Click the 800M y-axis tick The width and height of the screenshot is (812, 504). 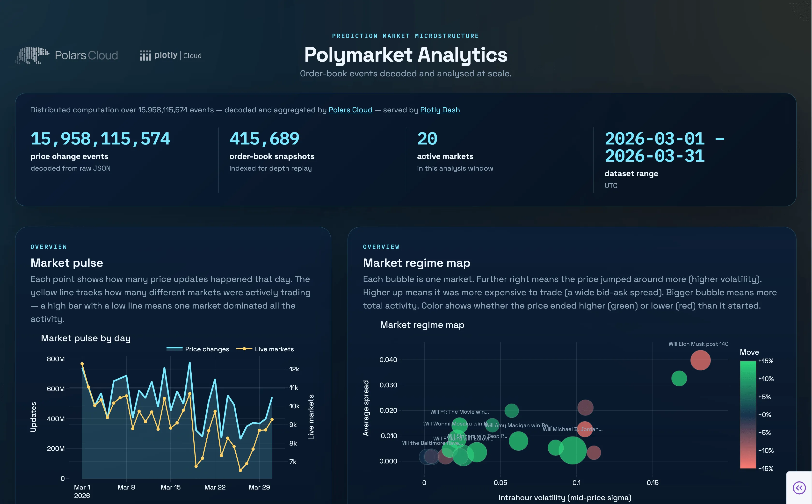pos(56,359)
